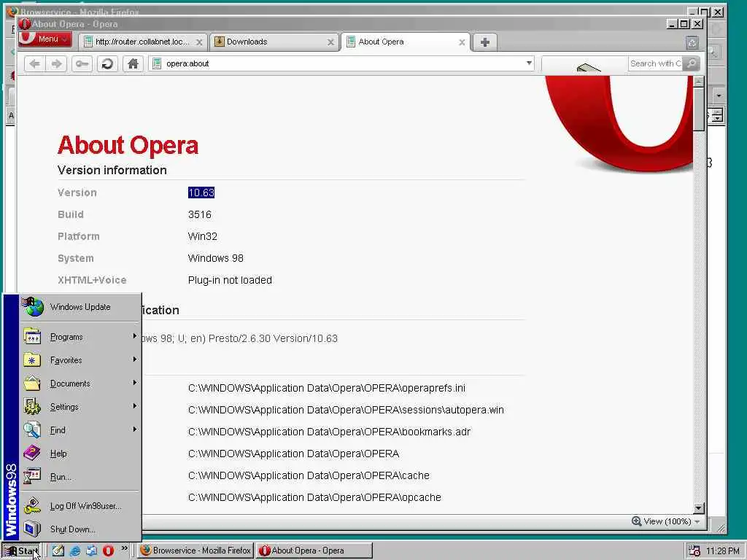747x560 pixels.
Task: Click the vertical scrollbar up arrow
Action: [x=699, y=82]
